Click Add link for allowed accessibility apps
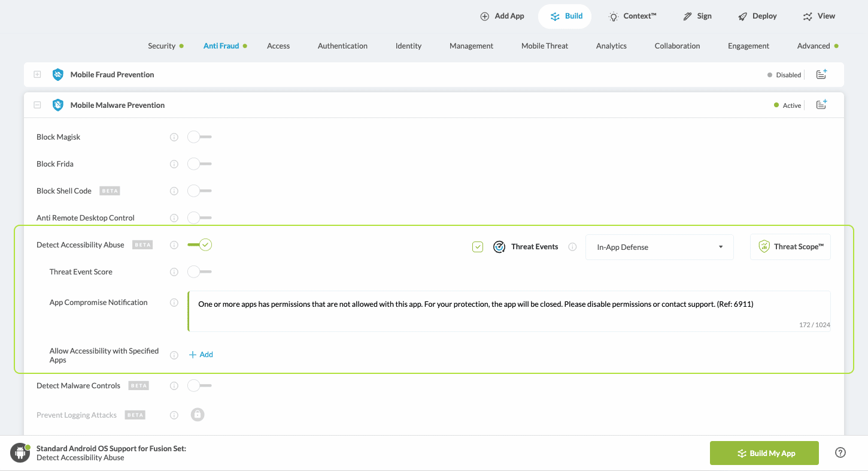868x471 pixels. pyautogui.click(x=201, y=355)
